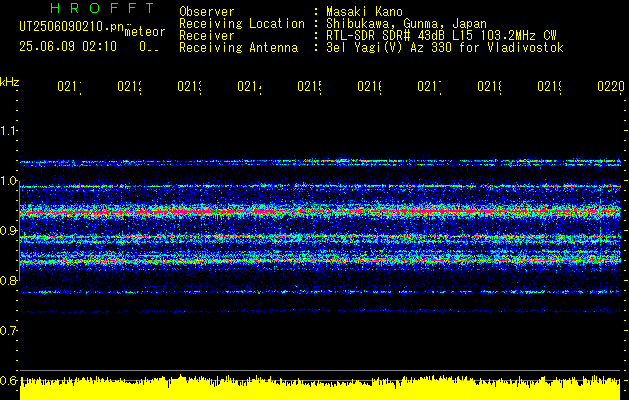Screen dimensions: 629x400
Task: Click the 0218 time axis marker
Action: [x=489, y=86]
